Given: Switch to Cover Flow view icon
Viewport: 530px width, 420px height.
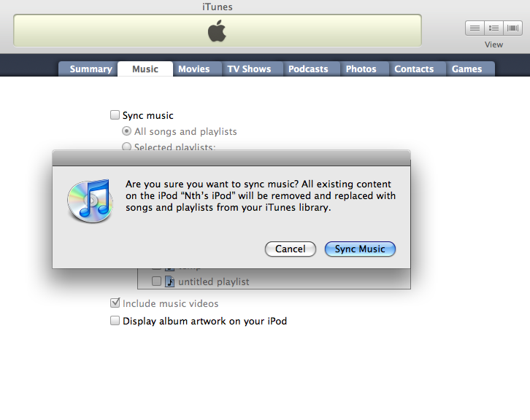Looking at the screenshot, I should click(x=512, y=28).
